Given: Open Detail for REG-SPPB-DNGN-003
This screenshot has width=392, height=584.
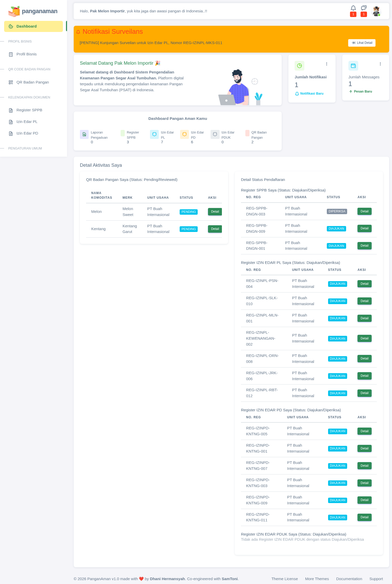Looking at the screenshot, I should coord(364,211).
